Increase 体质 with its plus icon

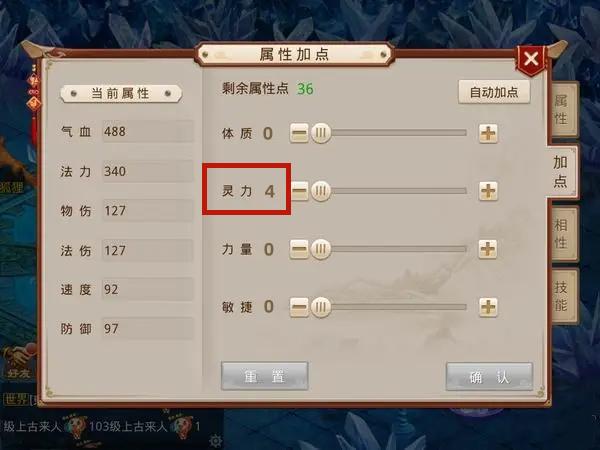coord(488,133)
